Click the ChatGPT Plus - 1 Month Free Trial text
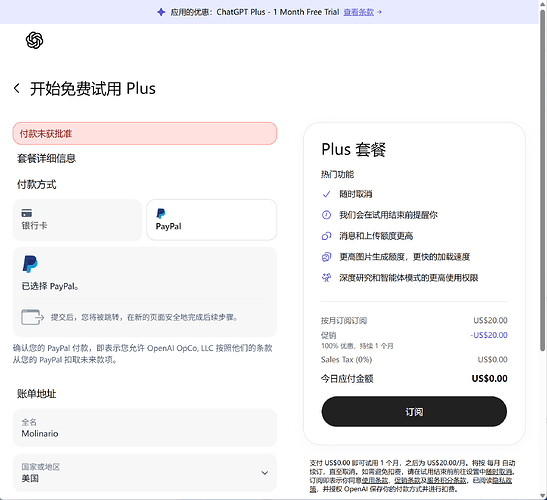The height and width of the screenshot is (500, 547). point(278,12)
